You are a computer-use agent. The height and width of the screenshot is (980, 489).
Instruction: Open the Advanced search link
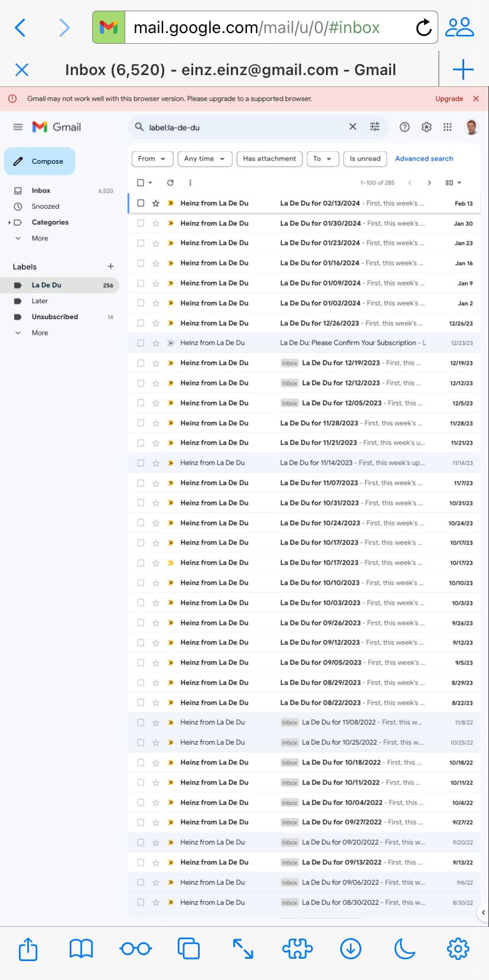coord(424,158)
